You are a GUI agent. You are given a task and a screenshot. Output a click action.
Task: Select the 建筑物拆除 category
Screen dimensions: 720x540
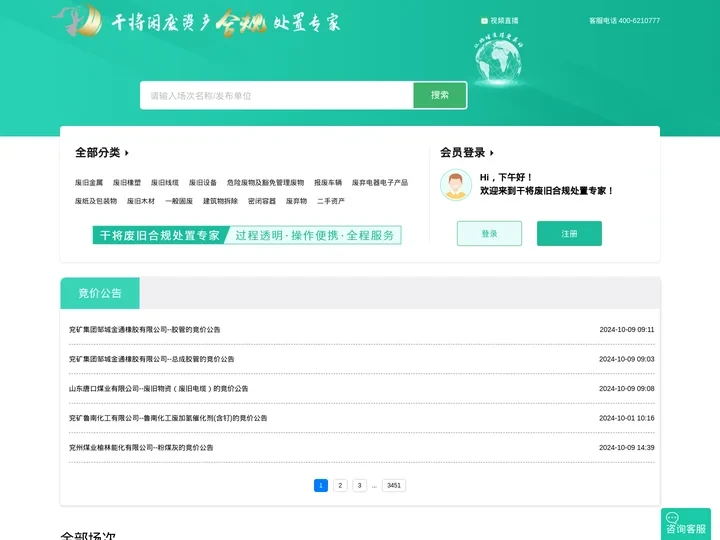[x=220, y=201]
